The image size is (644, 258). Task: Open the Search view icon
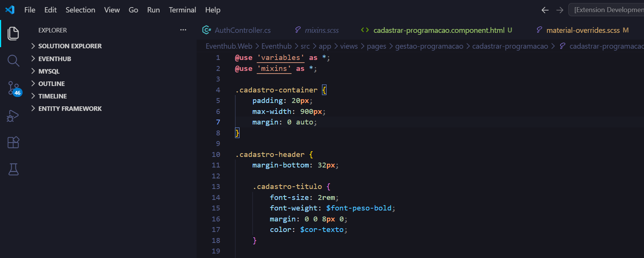[x=13, y=61]
